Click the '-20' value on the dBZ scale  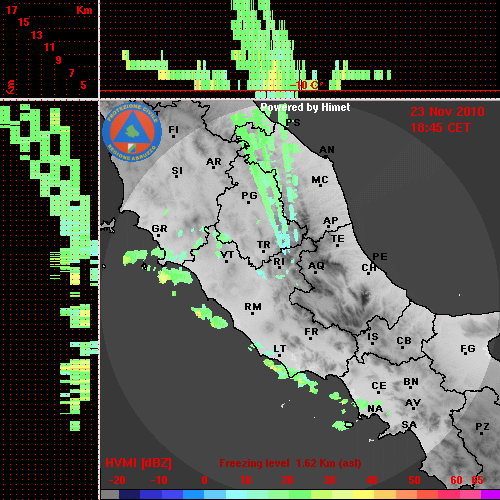pyautogui.click(x=117, y=480)
